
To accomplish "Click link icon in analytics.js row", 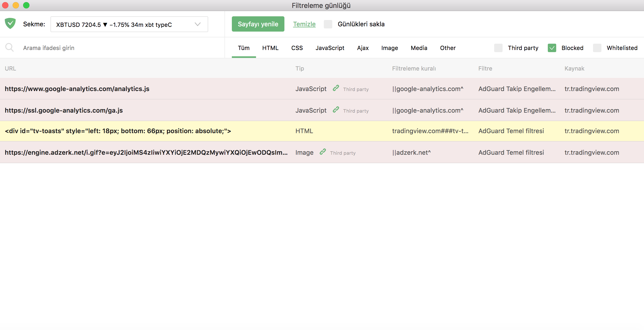I will [x=336, y=88].
